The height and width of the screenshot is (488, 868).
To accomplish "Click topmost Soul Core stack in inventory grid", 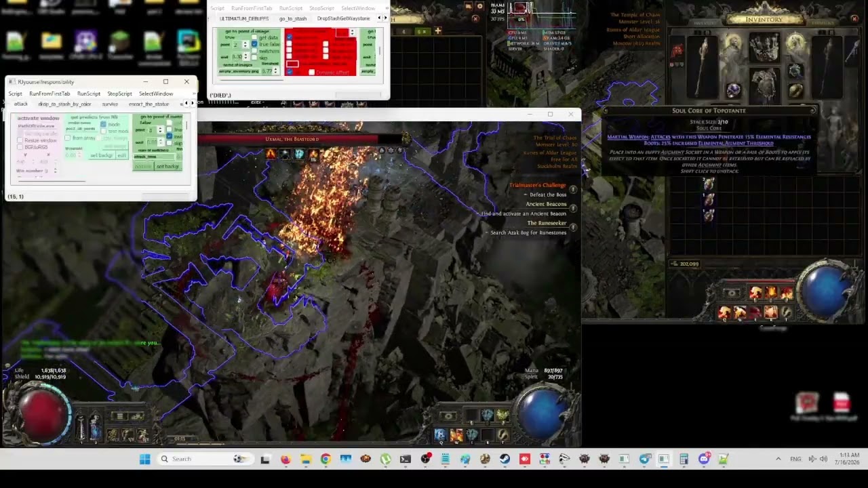I will [709, 184].
